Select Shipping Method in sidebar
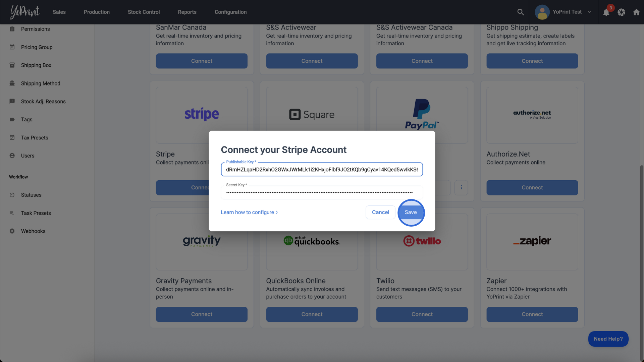The width and height of the screenshot is (644, 362). click(41, 83)
